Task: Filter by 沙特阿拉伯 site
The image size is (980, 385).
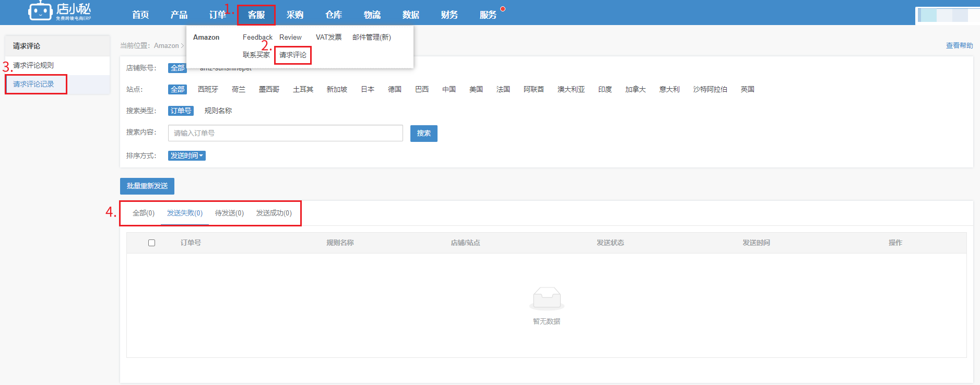Action: pos(710,89)
